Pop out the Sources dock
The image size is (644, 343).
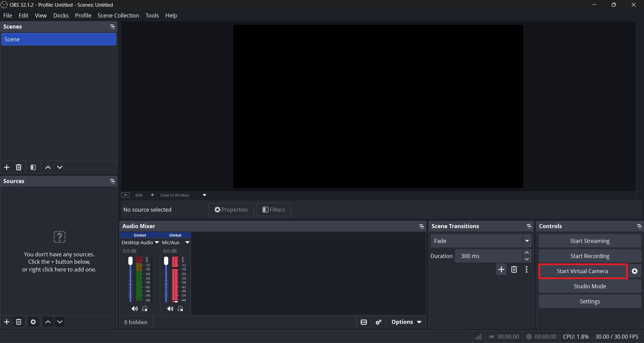pyautogui.click(x=112, y=181)
